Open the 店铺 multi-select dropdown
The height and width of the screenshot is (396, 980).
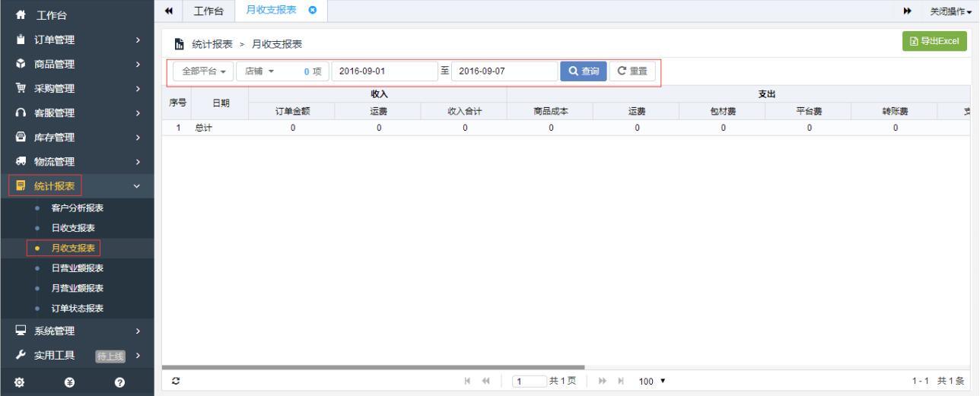[x=282, y=71]
